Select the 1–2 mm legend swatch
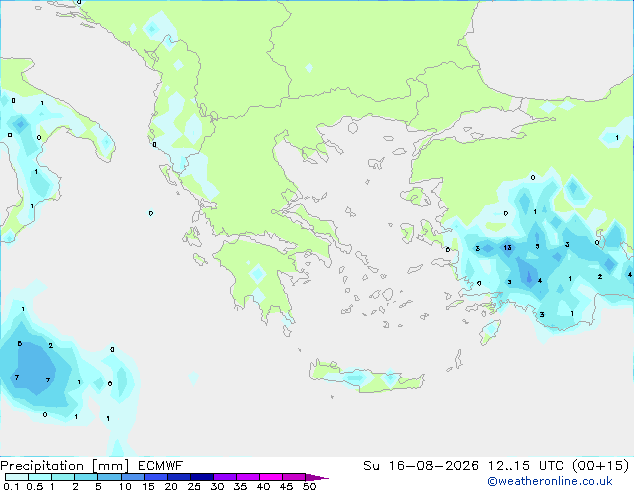This screenshot has height=490, width=634. coord(63,477)
